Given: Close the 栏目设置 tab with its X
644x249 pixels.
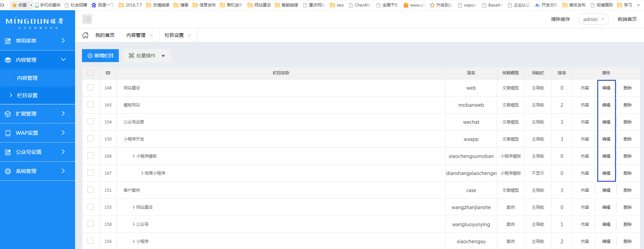Looking at the screenshot, I should 190,35.
